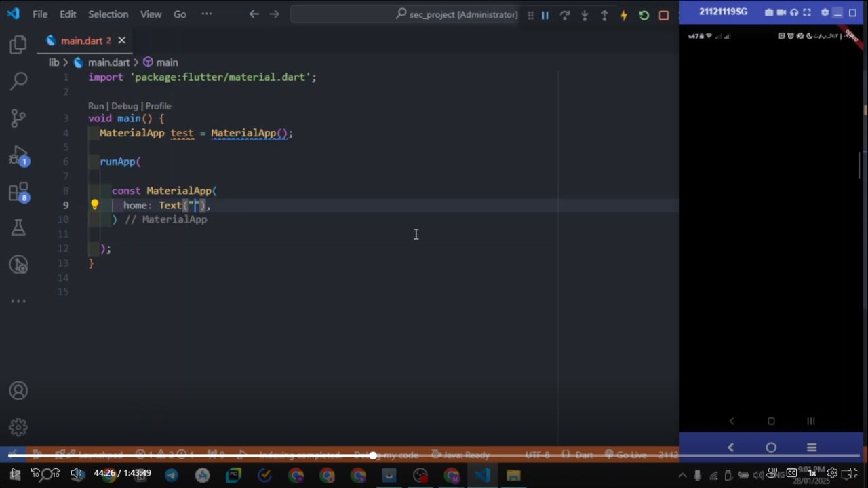Open File Explorer from the taskbar
The image size is (868, 488).
coord(513,476)
